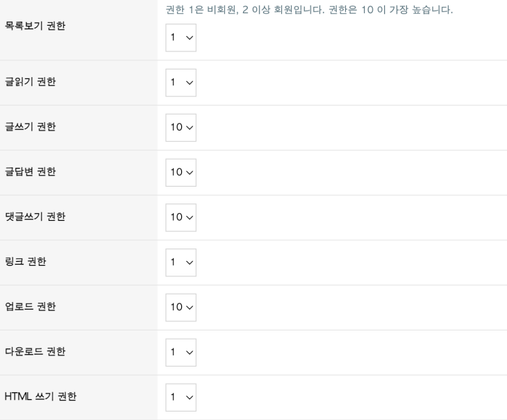This screenshot has width=507, height=420.
Task: Click the 글읽기 권한 row label
Action: point(31,81)
